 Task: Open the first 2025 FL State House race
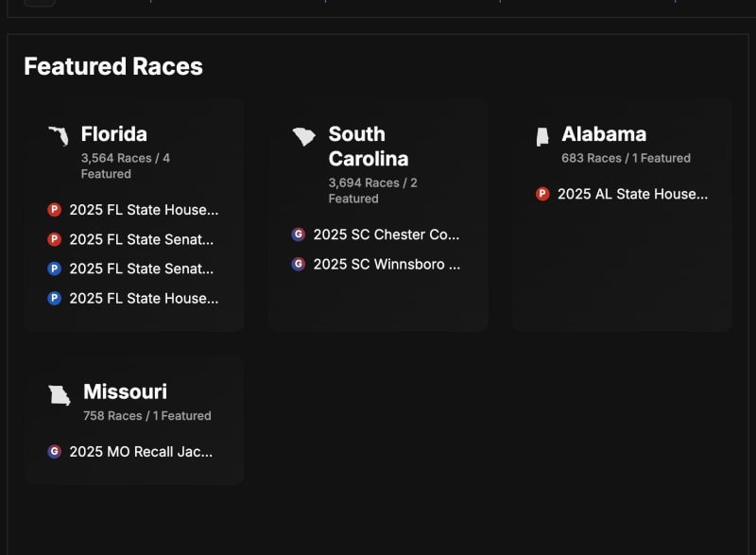tap(144, 210)
